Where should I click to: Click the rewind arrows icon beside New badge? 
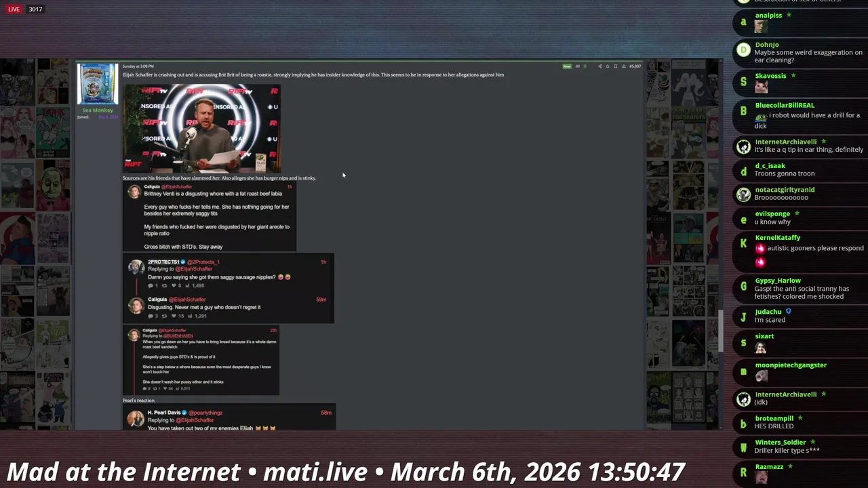pos(578,66)
